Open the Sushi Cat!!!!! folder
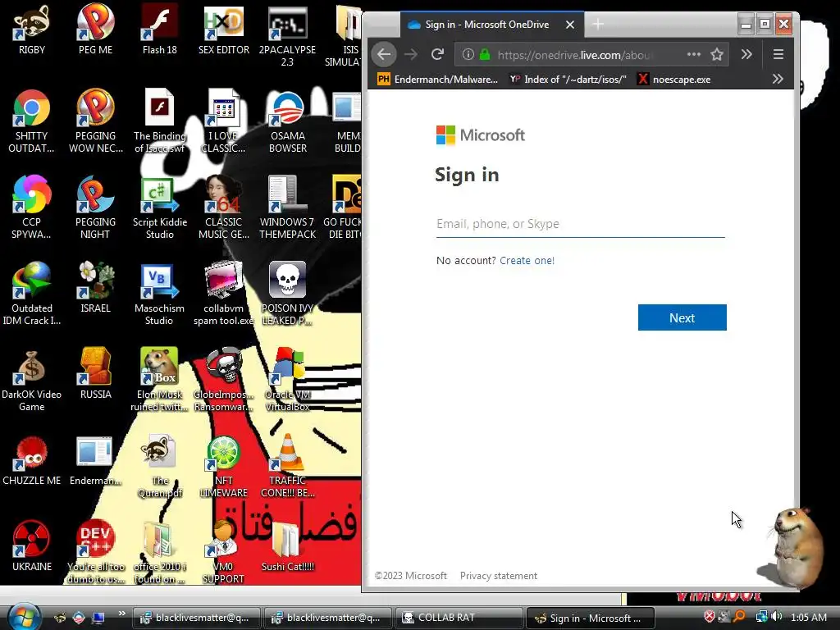 click(288, 546)
